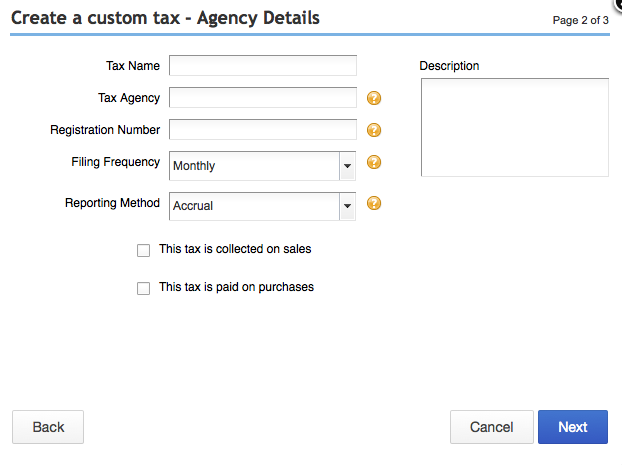Open the Reporting Method dropdown arrow
The image size is (622, 465).
(347, 206)
